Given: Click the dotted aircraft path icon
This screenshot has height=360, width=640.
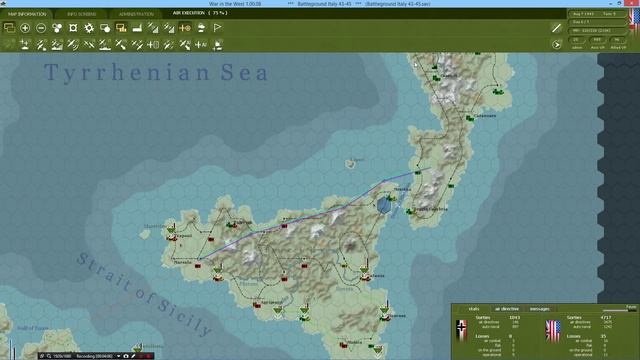Looking at the screenshot, I should [169, 44].
